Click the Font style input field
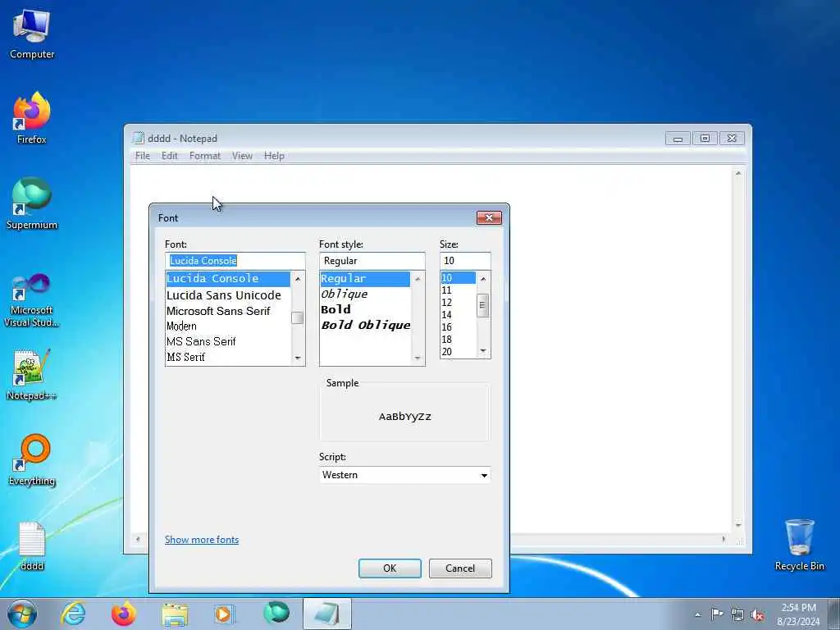840x630 pixels. coord(372,261)
